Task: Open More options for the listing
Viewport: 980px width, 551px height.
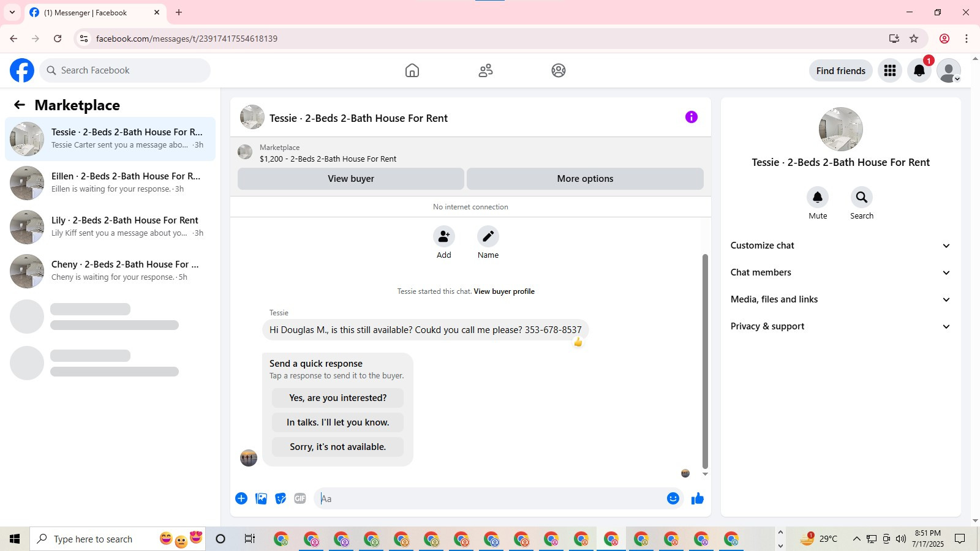Action: pyautogui.click(x=585, y=179)
